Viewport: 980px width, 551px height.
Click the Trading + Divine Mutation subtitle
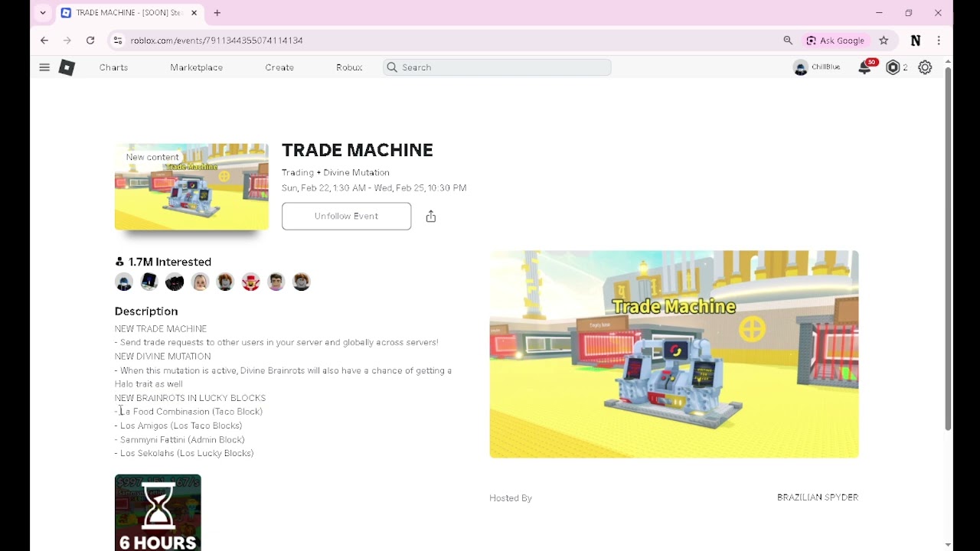(x=335, y=173)
